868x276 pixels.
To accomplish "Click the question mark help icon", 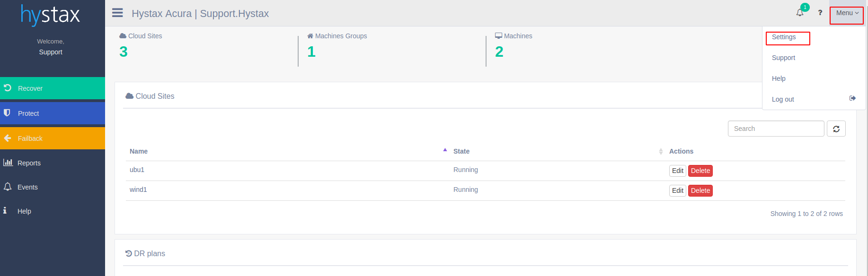I will pyautogui.click(x=820, y=13).
